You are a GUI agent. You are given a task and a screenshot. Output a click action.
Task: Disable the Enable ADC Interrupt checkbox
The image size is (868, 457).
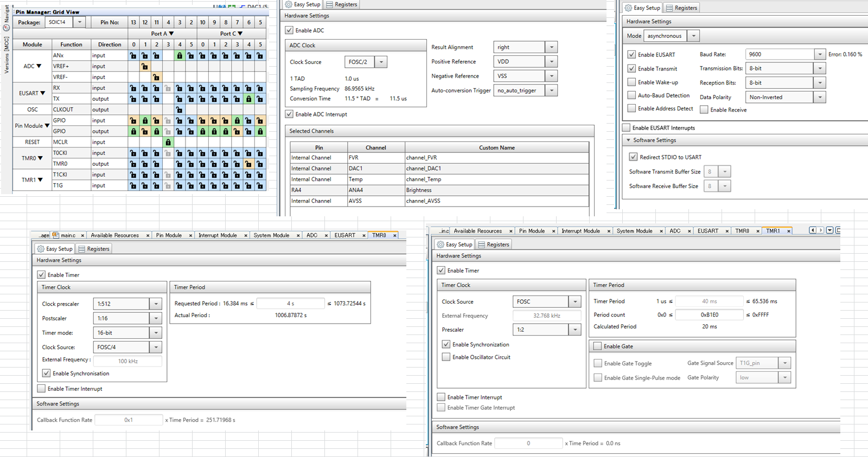290,114
